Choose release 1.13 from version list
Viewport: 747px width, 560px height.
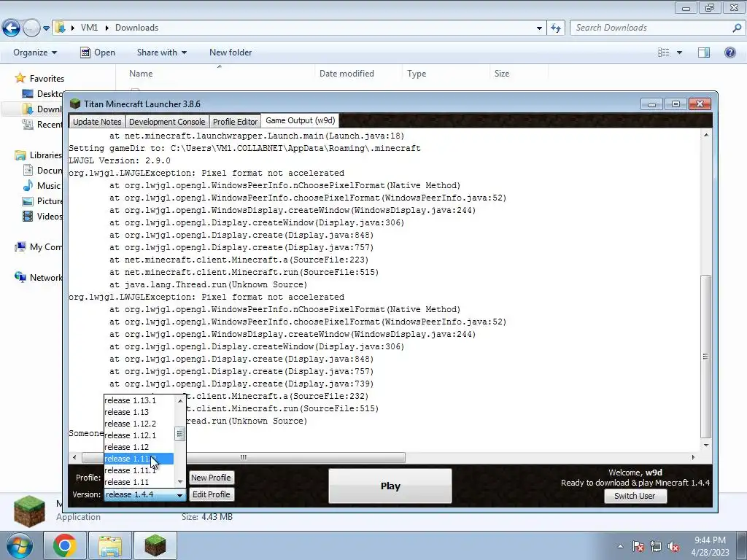(139, 412)
